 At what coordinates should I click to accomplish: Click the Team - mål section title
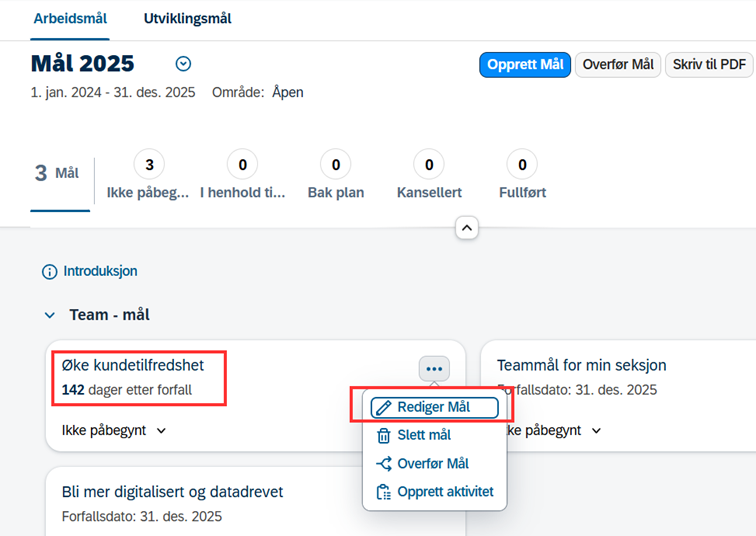pyautogui.click(x=109, y=315)
